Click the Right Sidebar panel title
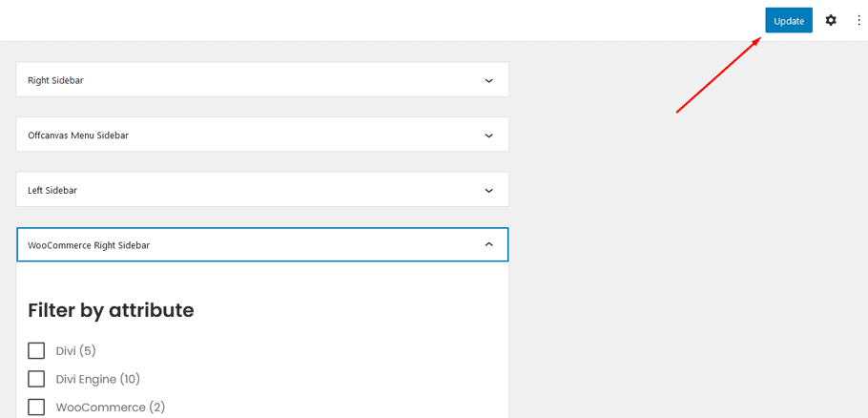The height and width of the screenshot is (418, 868). [55, 80]
